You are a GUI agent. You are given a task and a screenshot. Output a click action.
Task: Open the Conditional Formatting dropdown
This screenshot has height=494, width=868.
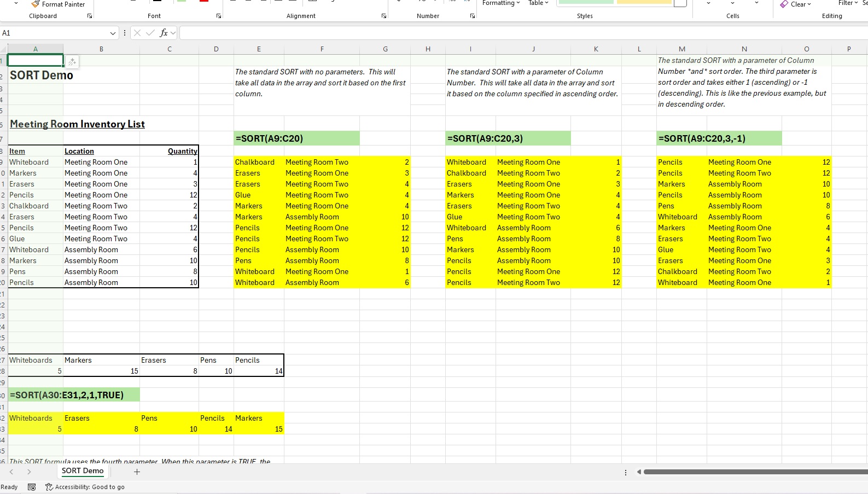click(x=500, y=3)
